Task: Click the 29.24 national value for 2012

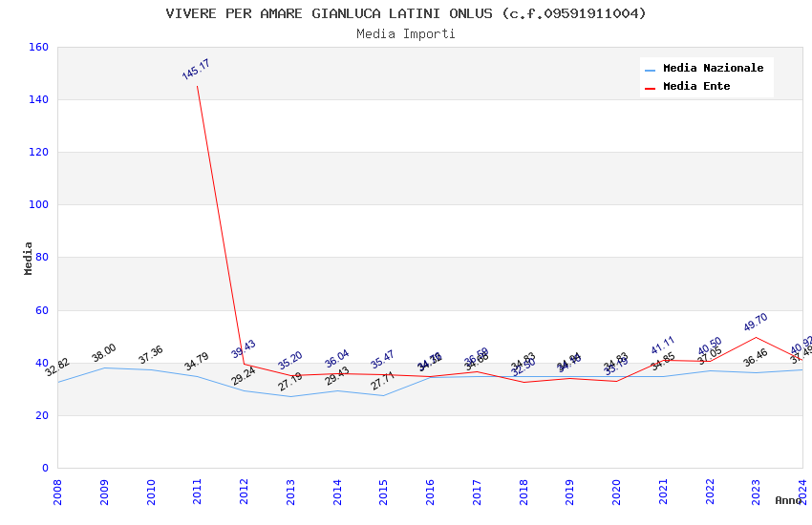Action: 244,376
